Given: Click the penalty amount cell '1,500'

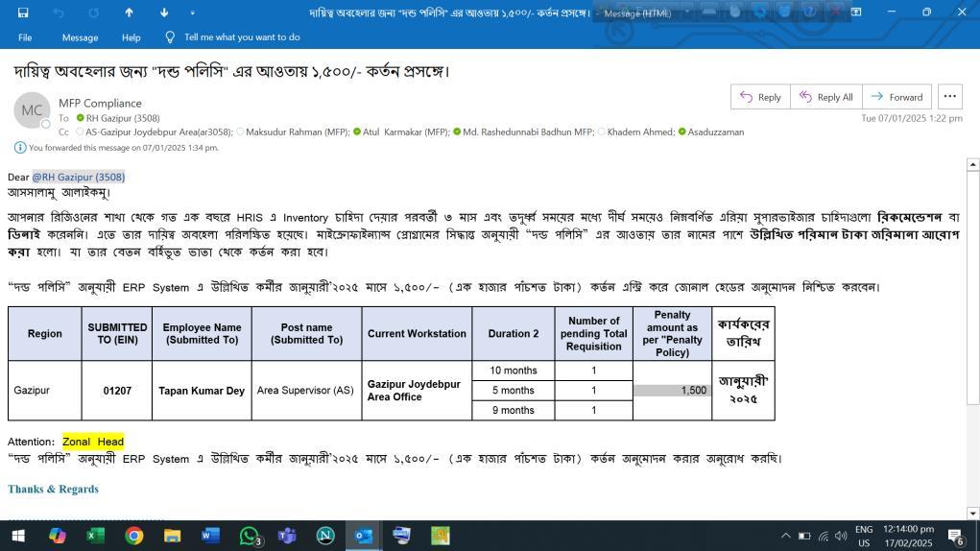Looking at the screenshot, I should (672, 391).
